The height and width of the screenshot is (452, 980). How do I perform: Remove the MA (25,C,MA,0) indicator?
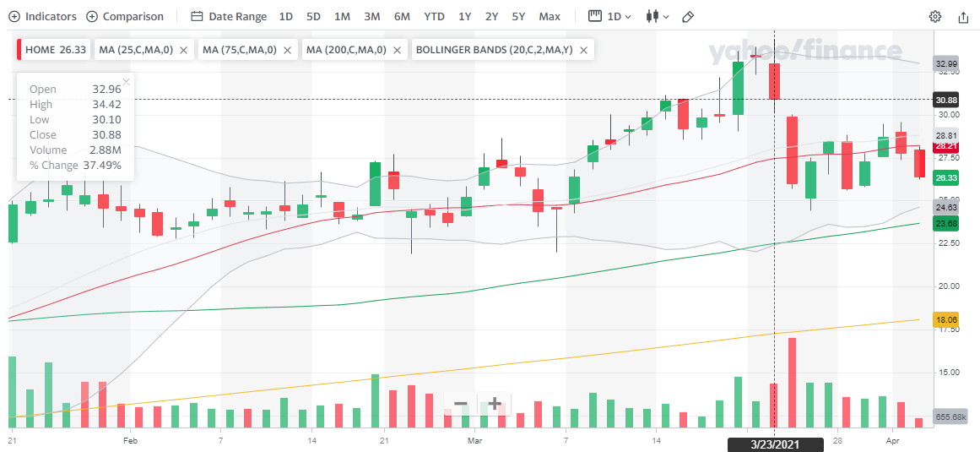(x=184, y=50)
